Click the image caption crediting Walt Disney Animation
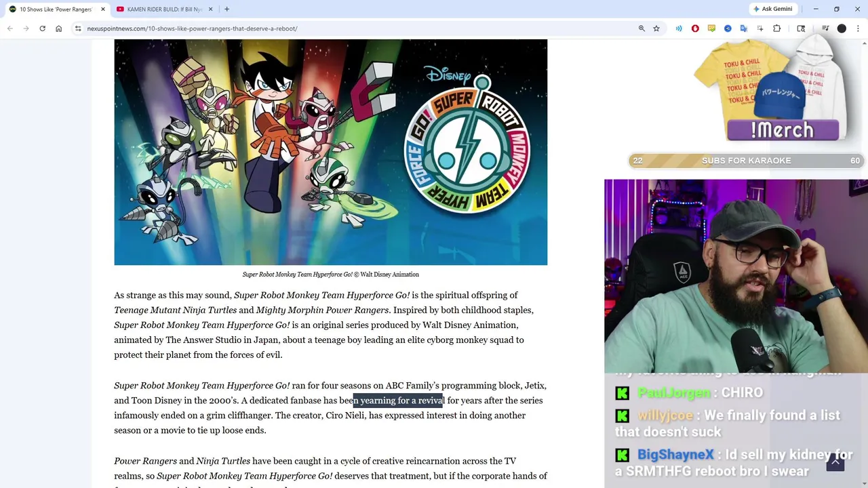868x488 pixels. (331, 274)
